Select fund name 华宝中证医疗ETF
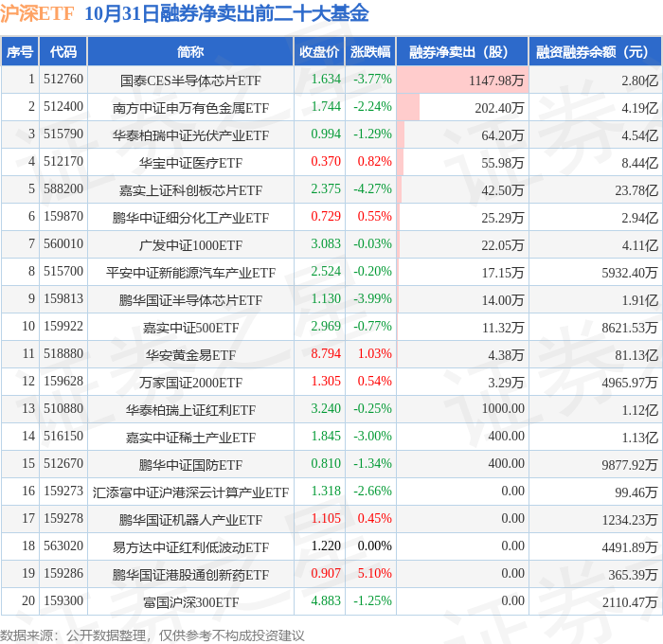Image resolution: width=663 pixels, height=644 pixels. 190,162
